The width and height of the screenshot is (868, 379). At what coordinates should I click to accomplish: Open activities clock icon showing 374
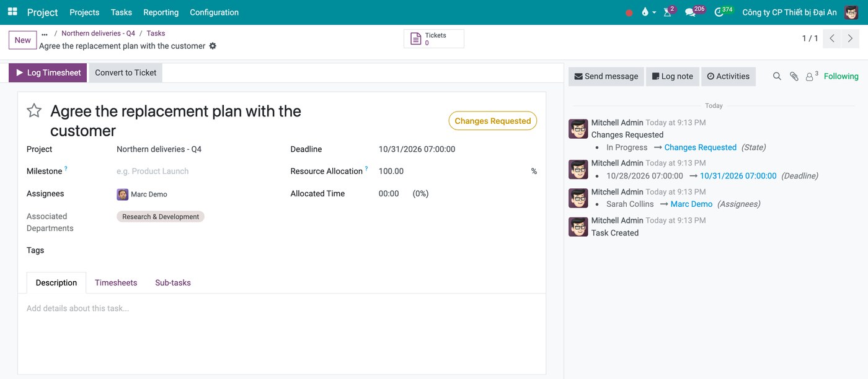(x=723, y=12)
